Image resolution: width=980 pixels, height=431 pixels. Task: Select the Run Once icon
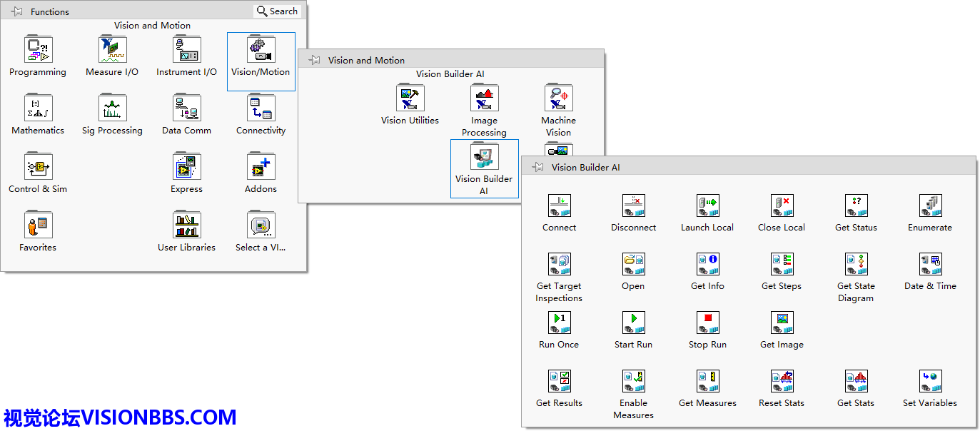(x=559, y=323)
